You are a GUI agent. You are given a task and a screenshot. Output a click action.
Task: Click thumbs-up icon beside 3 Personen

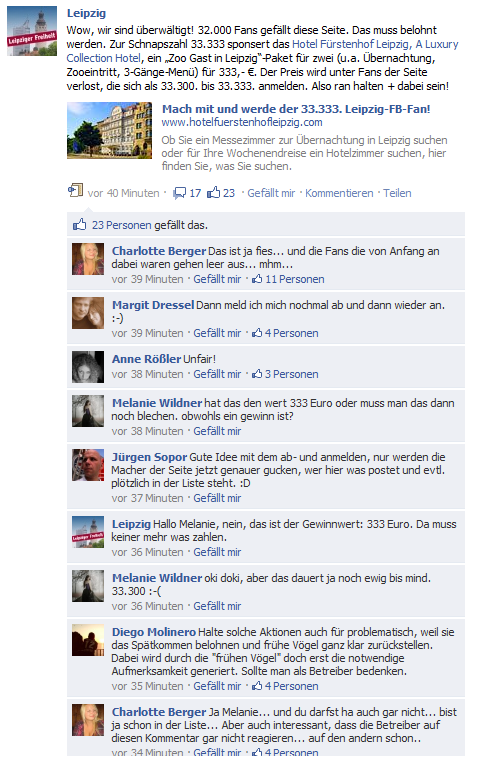pos(257,374)
